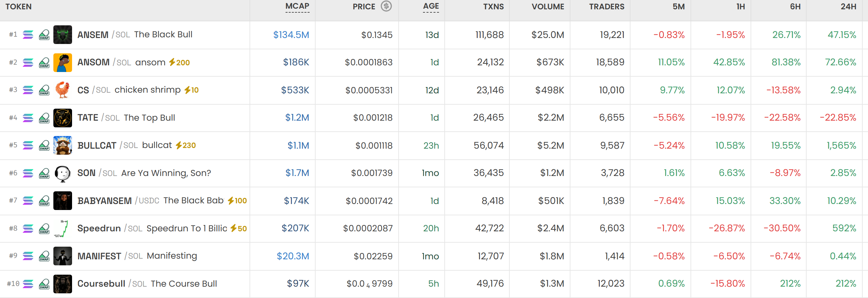Sort table by AGE column header

(x=431, y=6)
